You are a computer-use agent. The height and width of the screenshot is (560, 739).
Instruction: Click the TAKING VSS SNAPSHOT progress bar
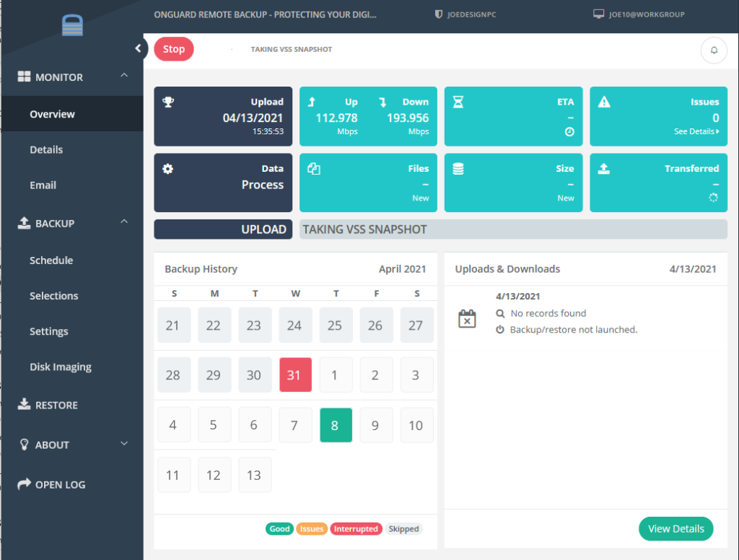[513, 229]
